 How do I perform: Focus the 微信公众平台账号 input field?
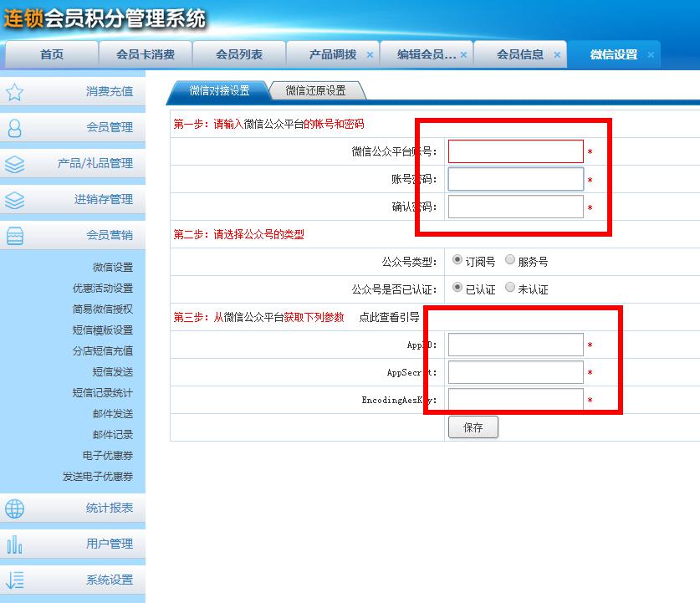click(515, 151)
